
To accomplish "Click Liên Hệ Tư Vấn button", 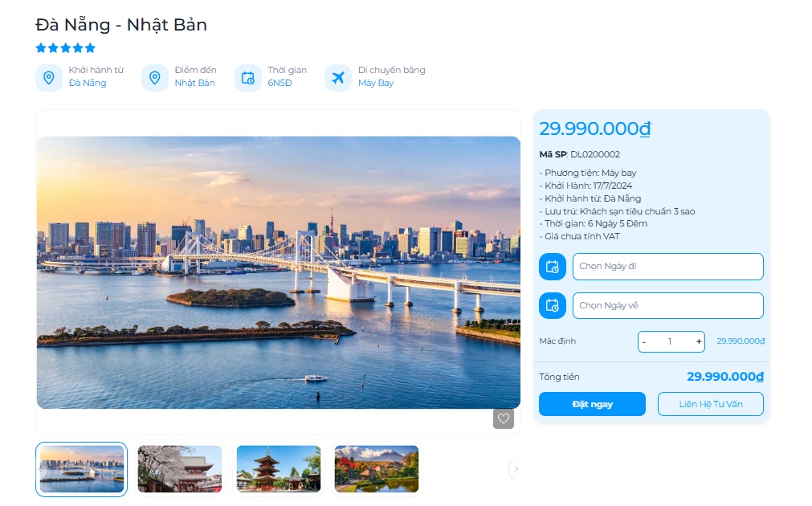I will pos(711,404).
